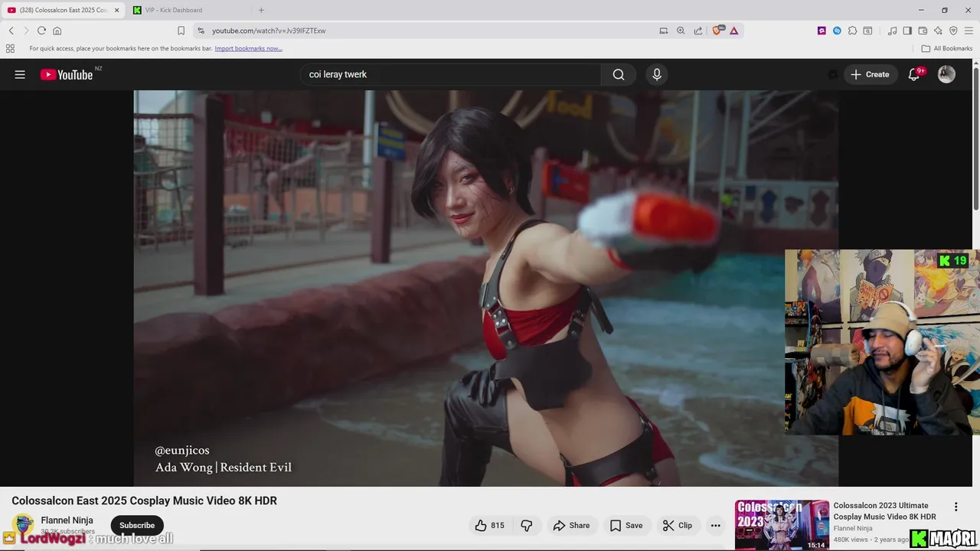Go back in browser history
This screenshot has height=551, width=980.
click(x=11, y=31)
